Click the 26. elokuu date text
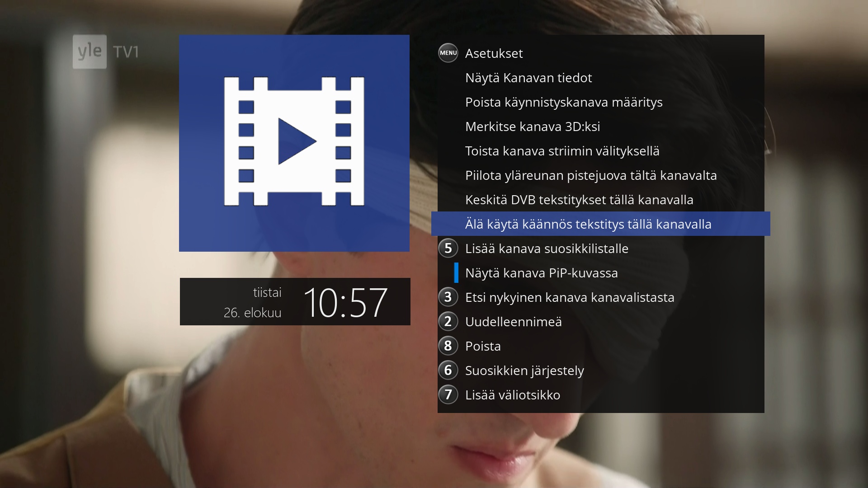868x488 pixels. tap(253, 313)
